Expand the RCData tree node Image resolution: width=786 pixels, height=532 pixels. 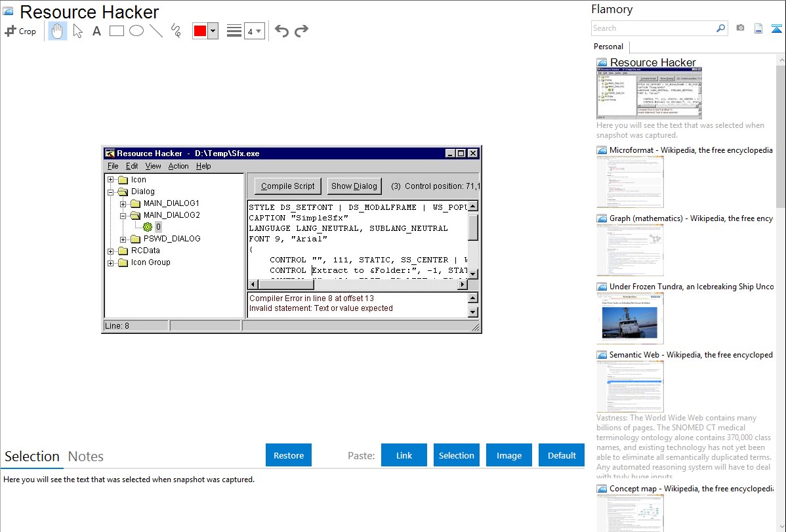click(111, 251)
